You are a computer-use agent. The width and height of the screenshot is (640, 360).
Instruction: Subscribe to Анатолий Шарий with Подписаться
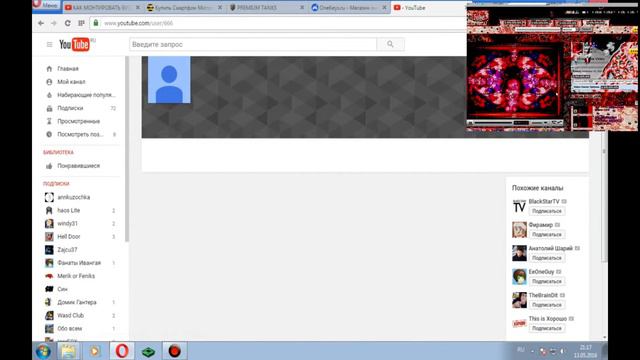click(x=547, y=258)
